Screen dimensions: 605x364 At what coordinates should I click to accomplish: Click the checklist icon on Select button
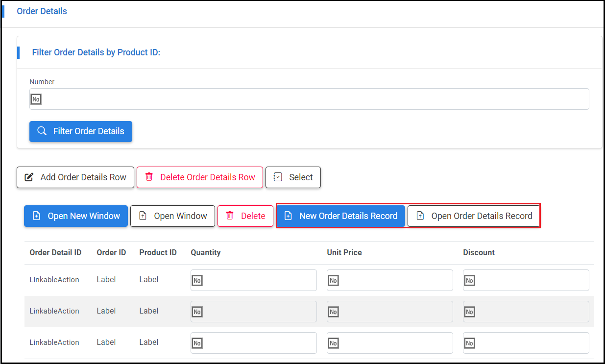pyautogui.click(x=278, y=177)
